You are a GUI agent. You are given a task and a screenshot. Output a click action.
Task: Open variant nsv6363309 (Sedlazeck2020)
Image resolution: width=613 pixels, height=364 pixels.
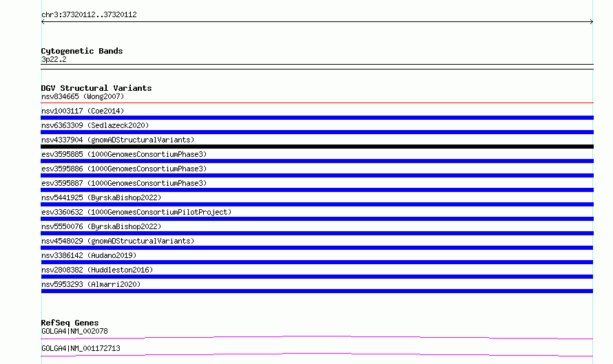(95, 125)
